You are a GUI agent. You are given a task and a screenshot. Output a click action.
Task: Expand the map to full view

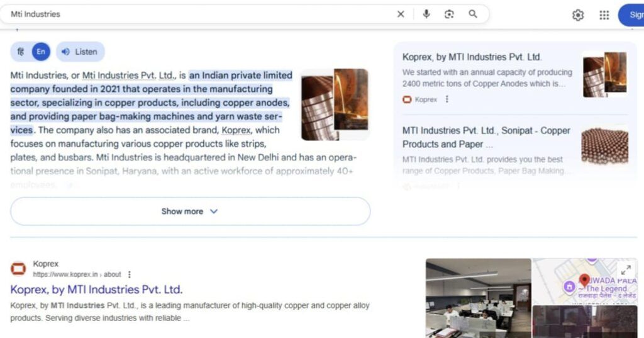coord(626,269)
